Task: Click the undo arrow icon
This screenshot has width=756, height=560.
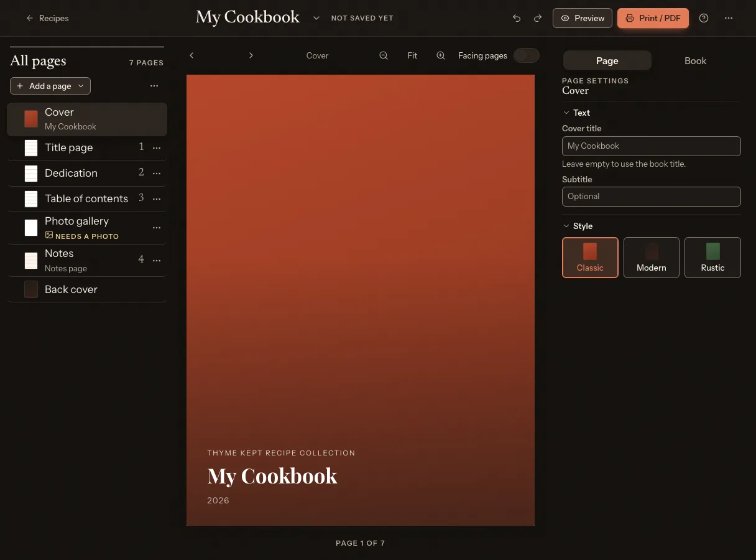Action: [517, 18]
